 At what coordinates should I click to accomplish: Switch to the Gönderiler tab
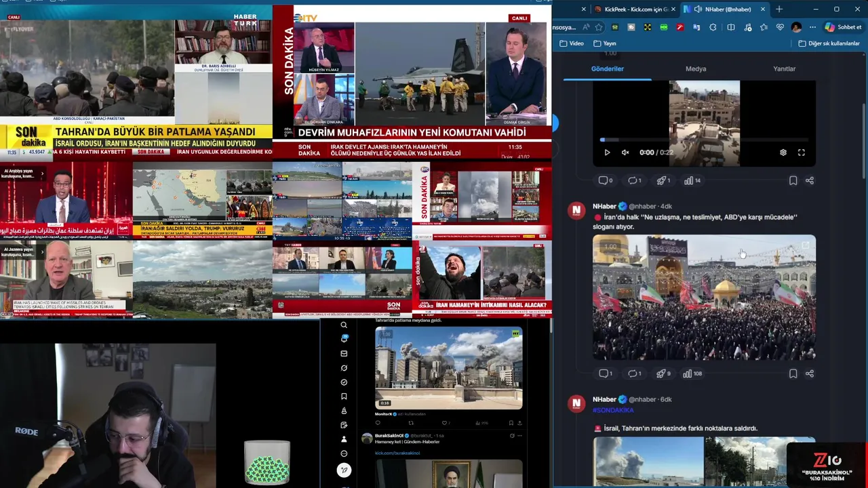point(608,68)
